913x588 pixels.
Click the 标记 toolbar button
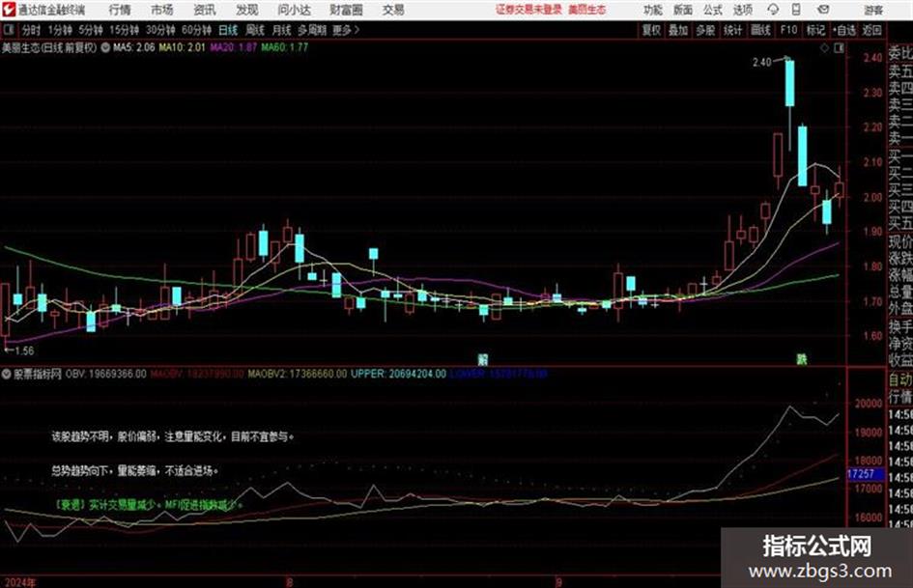(815, 30)
